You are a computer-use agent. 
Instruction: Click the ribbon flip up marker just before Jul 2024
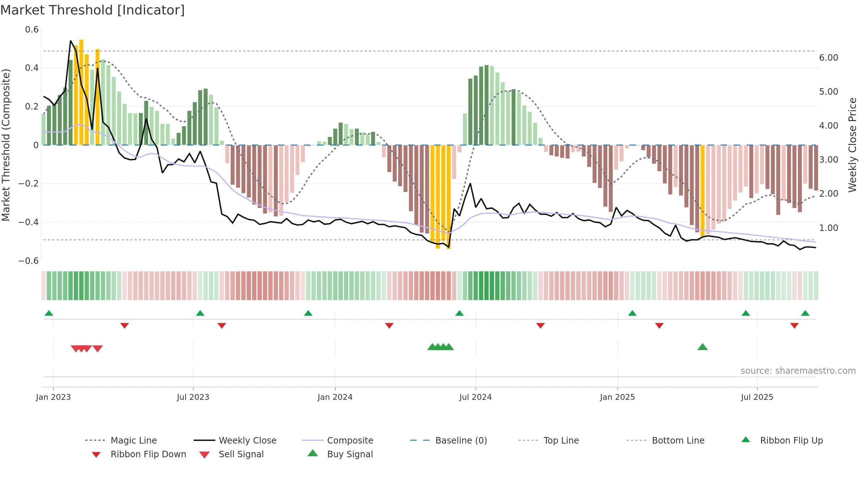(x=459, y=313)
